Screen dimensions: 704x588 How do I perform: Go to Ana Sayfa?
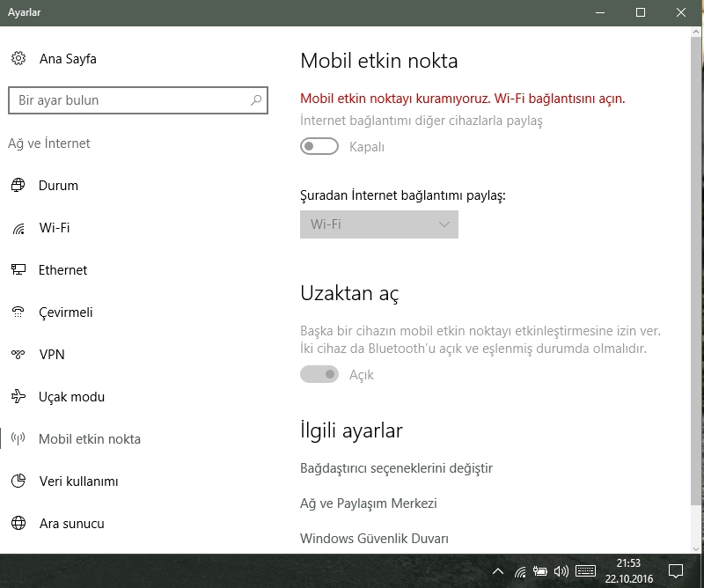point(68,59)
